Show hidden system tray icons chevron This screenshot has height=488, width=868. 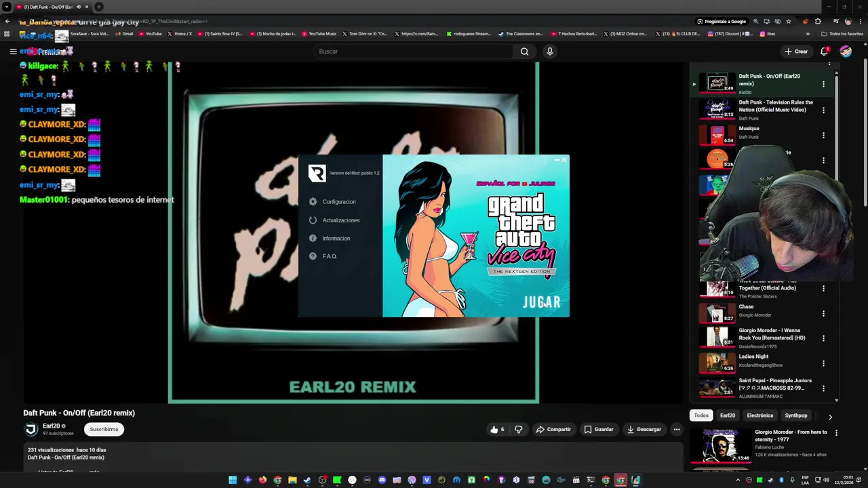pyautogui.click(x=738, y=480)
